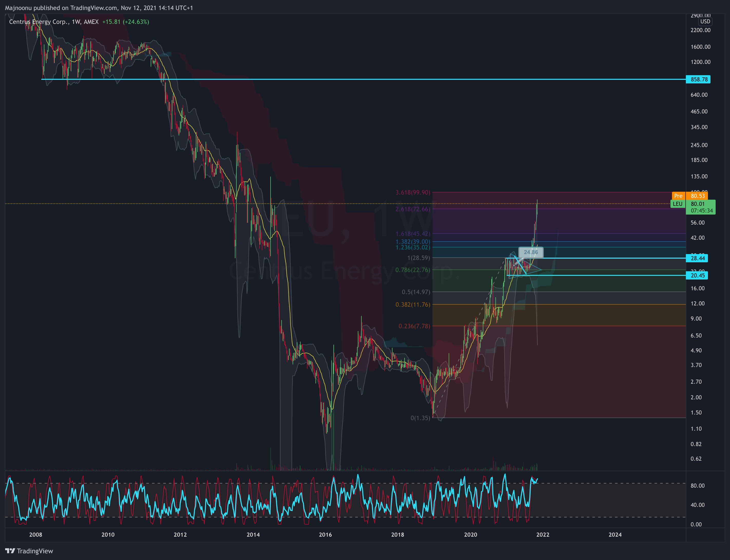
Task: Click the 80.00 oscillator scale label
Action: [698, 486]
